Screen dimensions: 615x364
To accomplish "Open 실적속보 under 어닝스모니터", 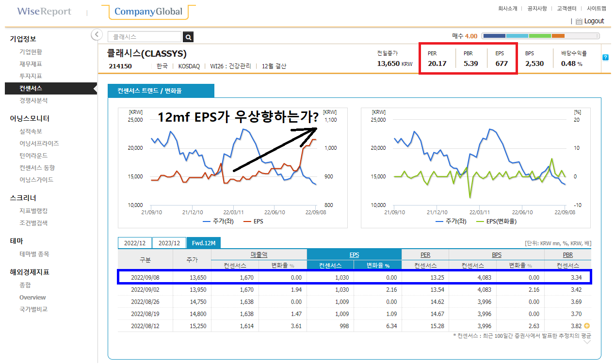I will pyautogui.click(x=31, y=131).
